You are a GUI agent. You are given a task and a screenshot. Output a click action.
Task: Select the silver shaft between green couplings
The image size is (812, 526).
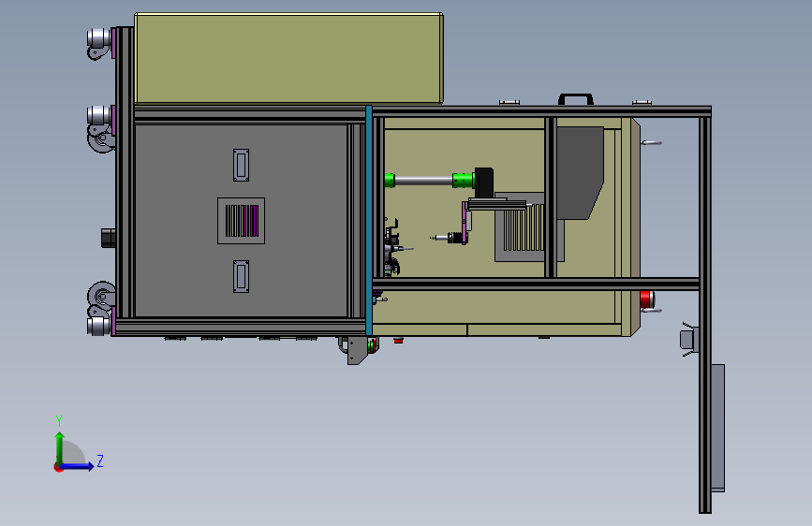(423, 180)
